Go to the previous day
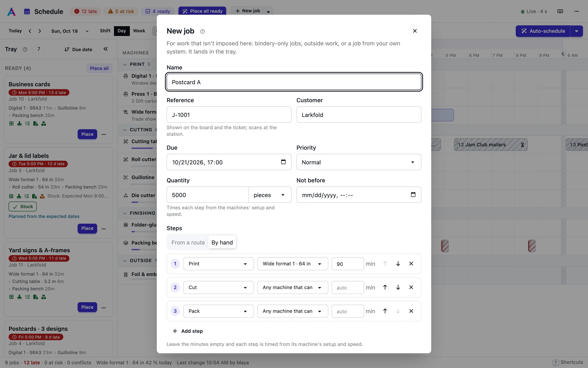This screenshot has height=368, width=588. pyautogui.click(x=30, y=31)
